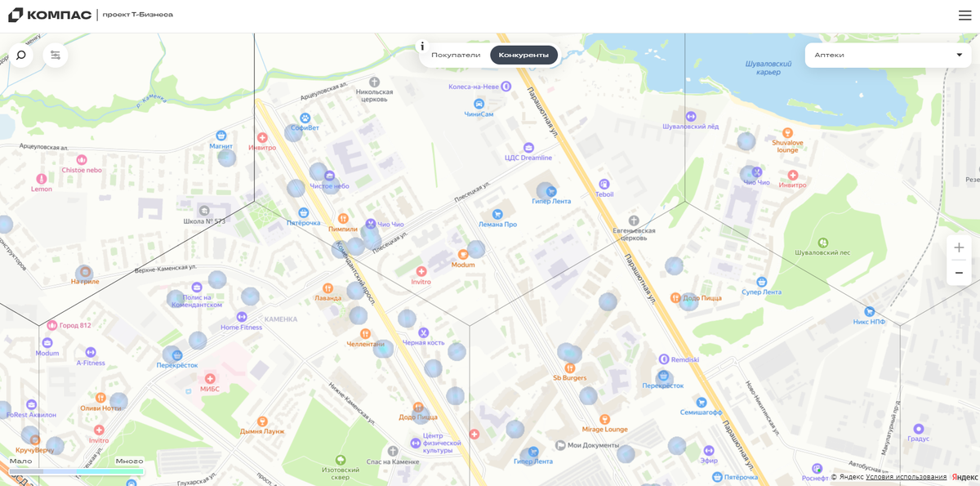Select the МИБС medical marker
Image resolution: width=980 pixels, height=486 pixels.
tap(210, 378)
